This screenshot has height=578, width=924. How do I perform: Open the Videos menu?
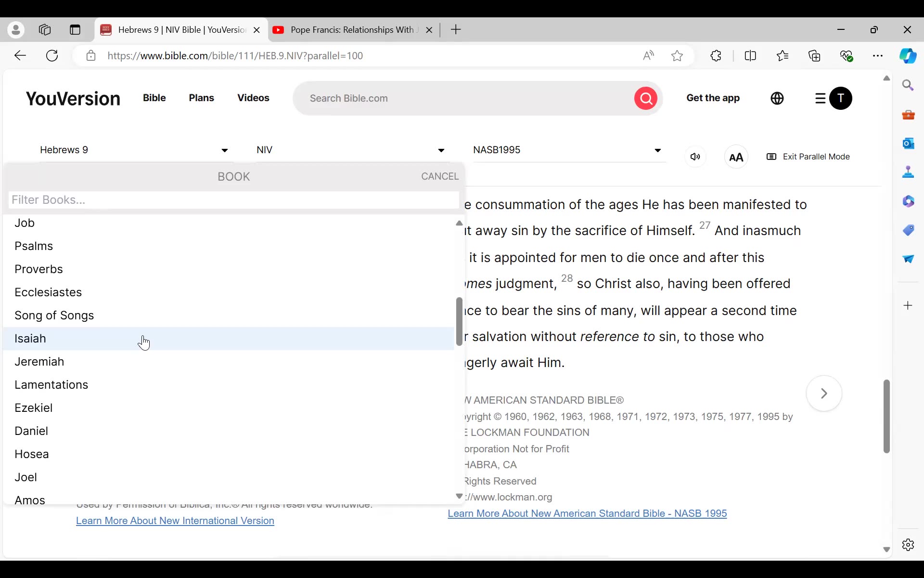click(x=253, y=98)
